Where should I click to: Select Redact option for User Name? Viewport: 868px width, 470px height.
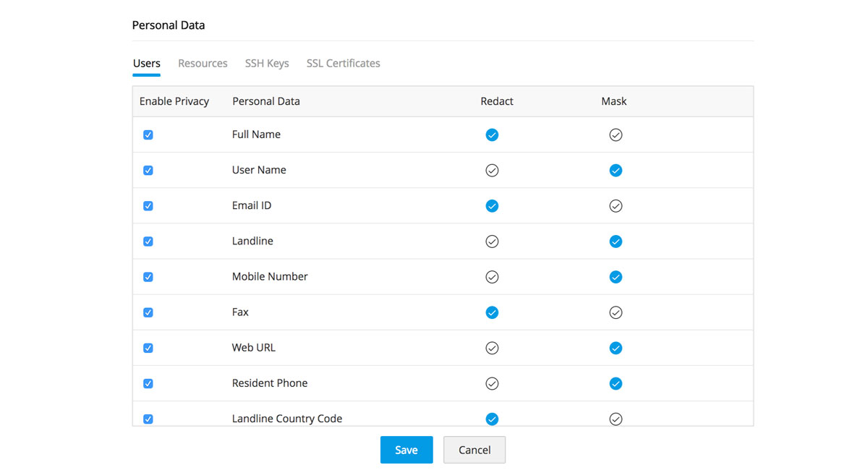492,171
